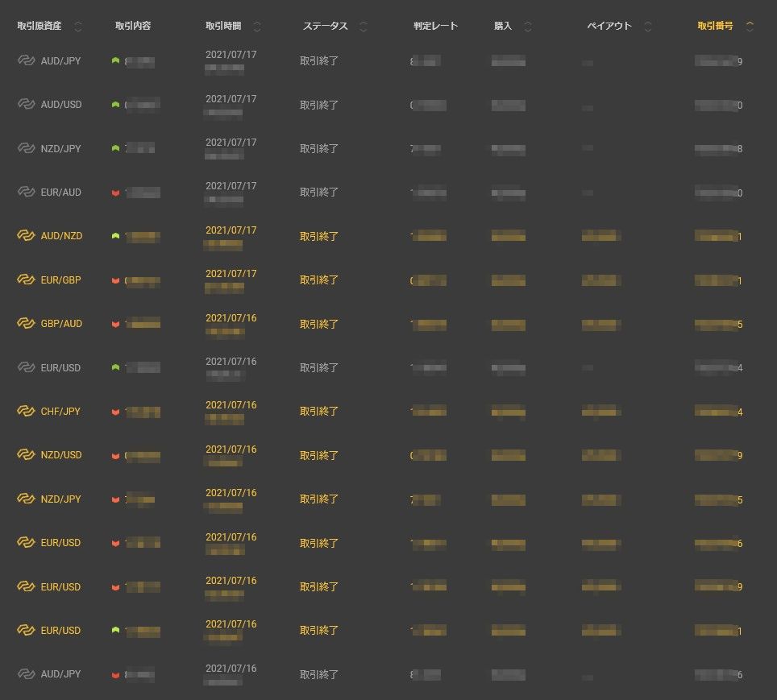Viewport: 777px width, 700px height.
Task: Click 取引終了 status in the NZD/USD row
Action: tap(319, 456)
